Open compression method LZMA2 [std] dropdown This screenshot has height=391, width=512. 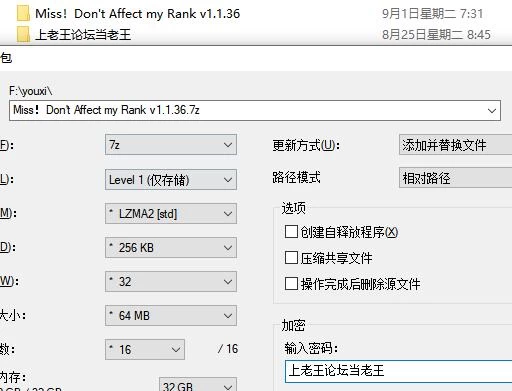coord(171,213)
